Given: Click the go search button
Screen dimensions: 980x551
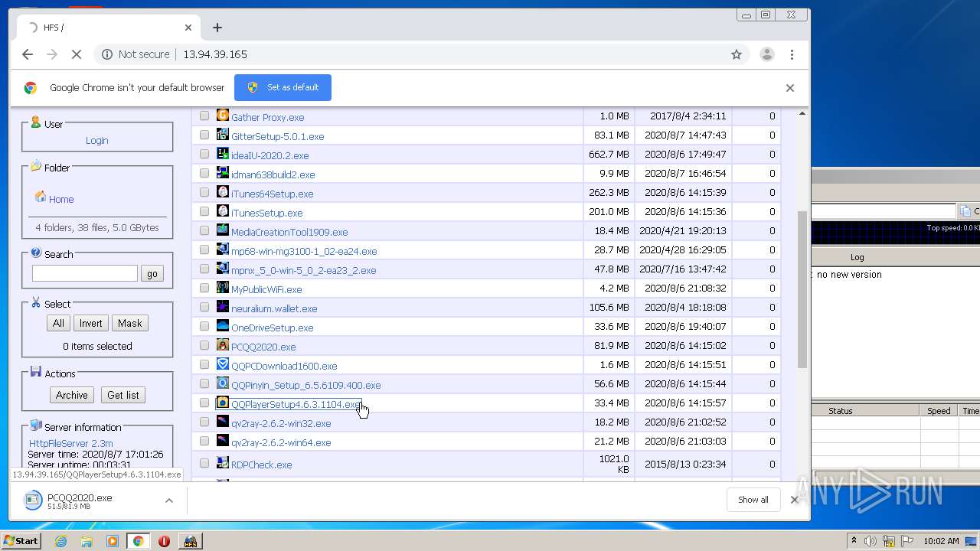Looking at the screenshot, I should [152, 273].
